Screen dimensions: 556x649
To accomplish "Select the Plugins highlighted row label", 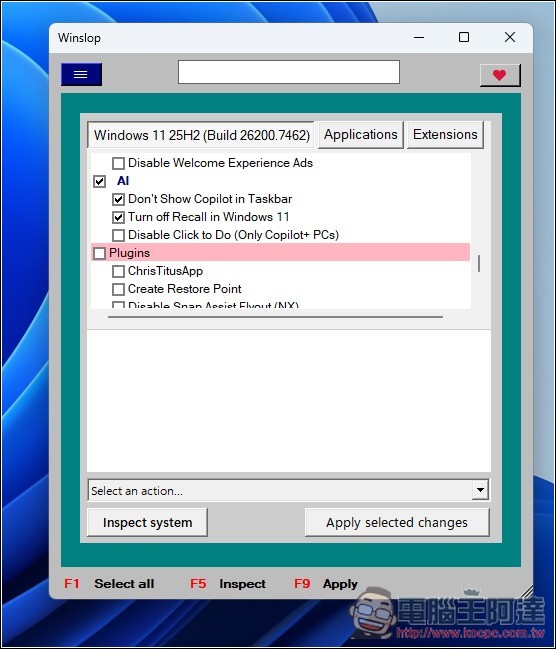I will tap(130, 253).
